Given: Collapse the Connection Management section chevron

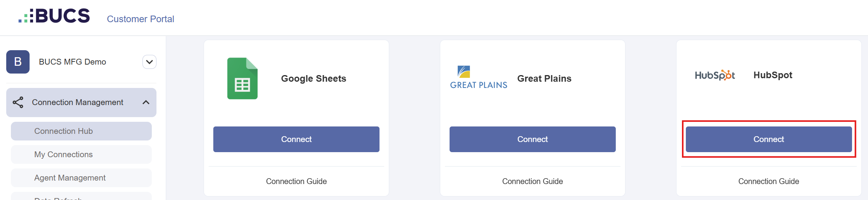Looking at the screenshot, I should (x=146, y=102).
